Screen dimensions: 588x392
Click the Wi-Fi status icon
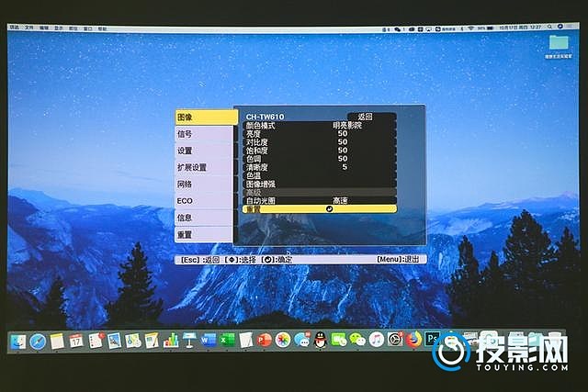471,28
